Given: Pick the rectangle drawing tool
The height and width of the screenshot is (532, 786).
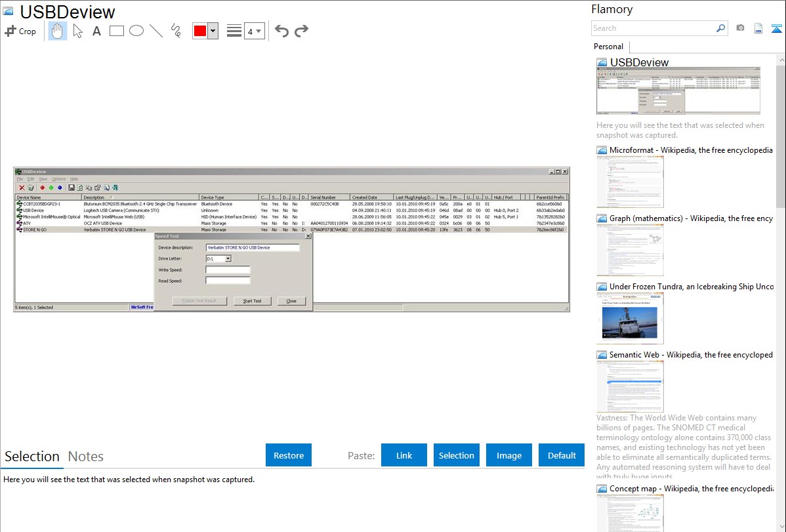Looking at the screenshot, I should [x=116, y=31].
